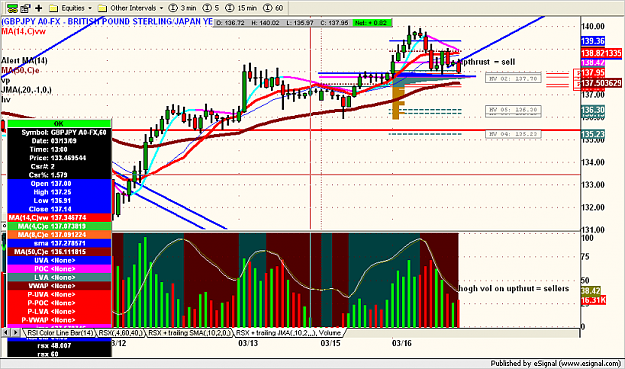Click the sma 137.278571 row

pos(59,243)
